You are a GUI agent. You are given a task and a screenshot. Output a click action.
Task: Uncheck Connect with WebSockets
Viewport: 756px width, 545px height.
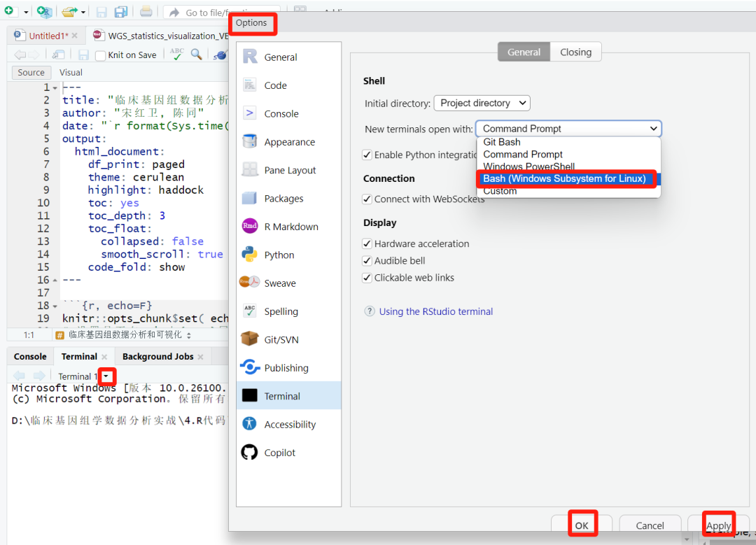point(367,199)
